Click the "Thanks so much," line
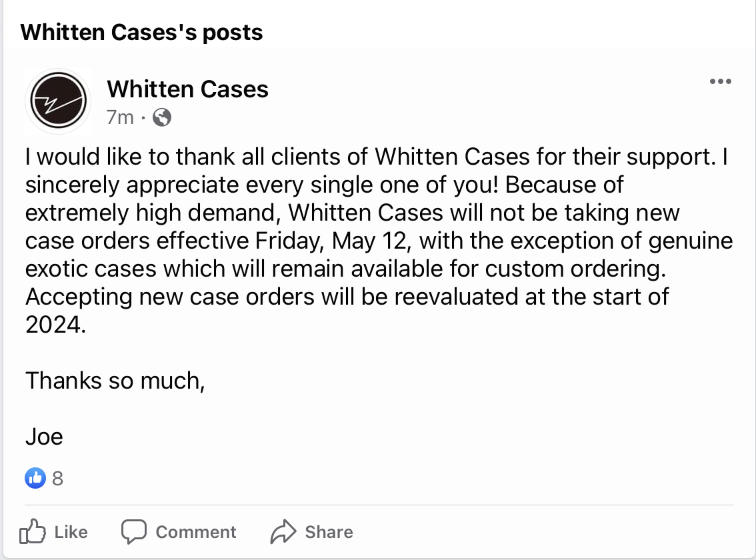The image size is (756, 560). click(x=114, y=380)
